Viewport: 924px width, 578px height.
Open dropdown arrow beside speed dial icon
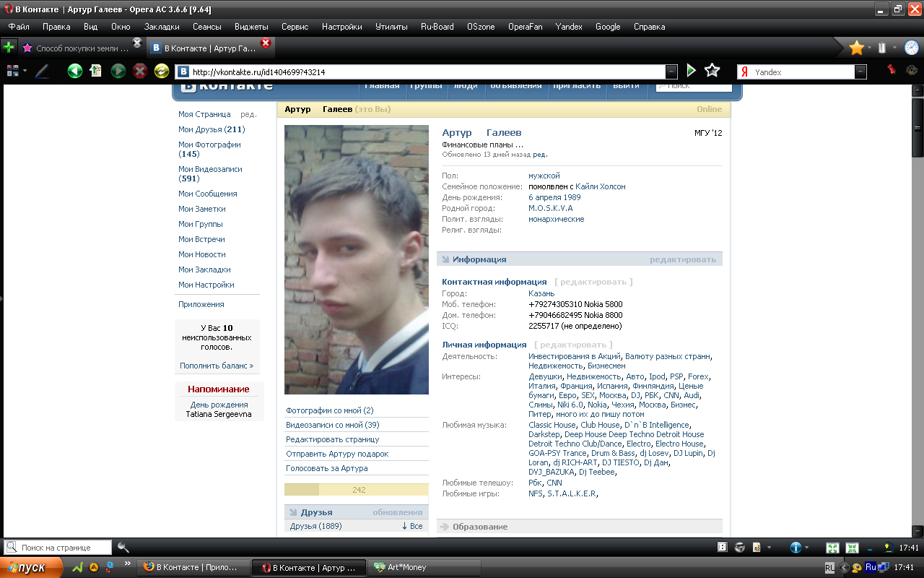pyautogui.click(x=25, y=71)
